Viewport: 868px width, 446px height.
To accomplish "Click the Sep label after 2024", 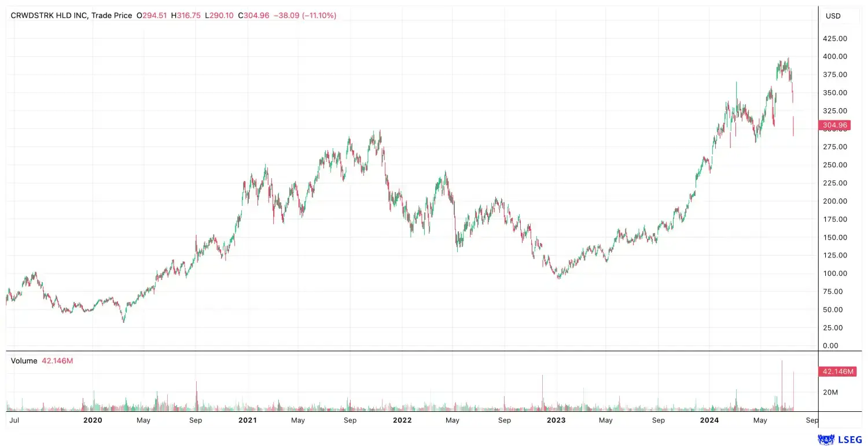I will point(812,420).
